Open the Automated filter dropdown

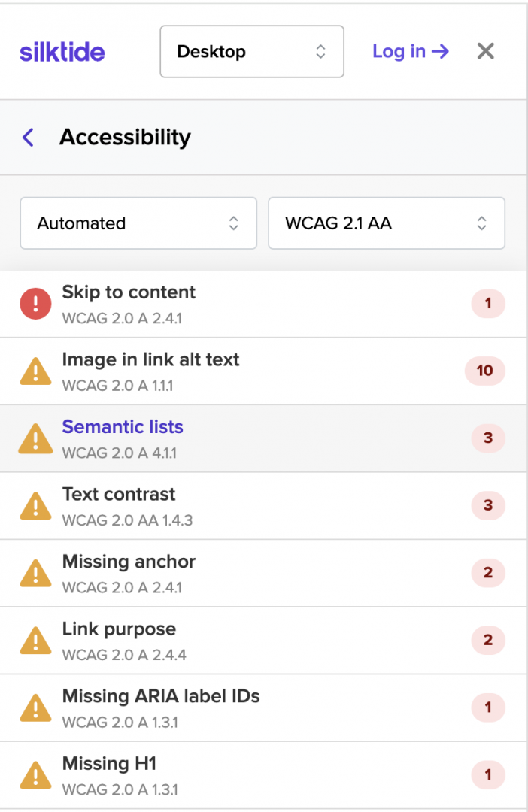(x=138, y=223)
